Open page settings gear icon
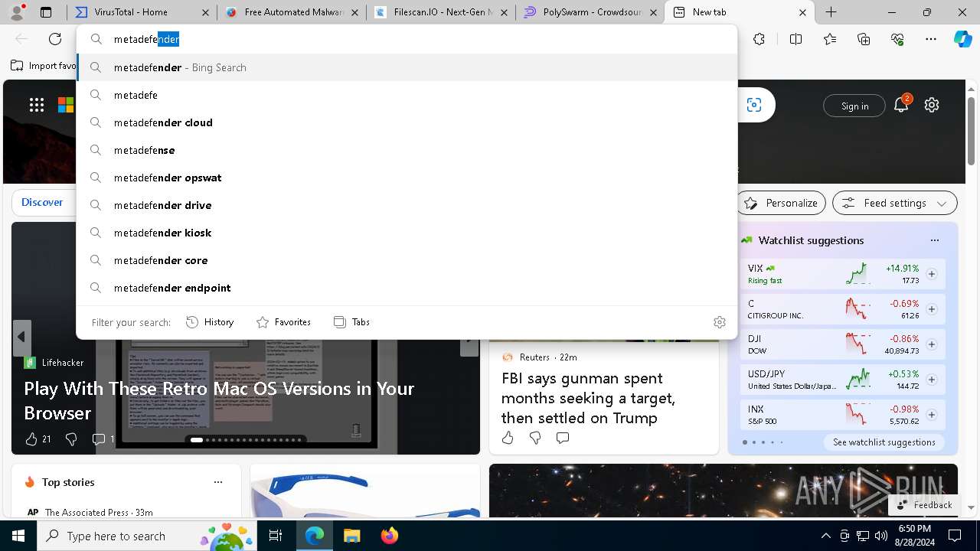Image resolution: width=980 pixels, height=551 pixels. (x=932, y=105)
